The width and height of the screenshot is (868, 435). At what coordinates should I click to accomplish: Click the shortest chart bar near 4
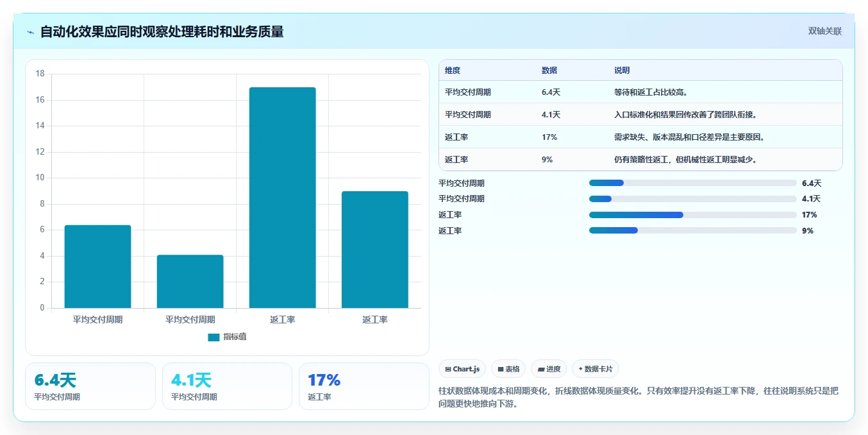pos(190,281)
